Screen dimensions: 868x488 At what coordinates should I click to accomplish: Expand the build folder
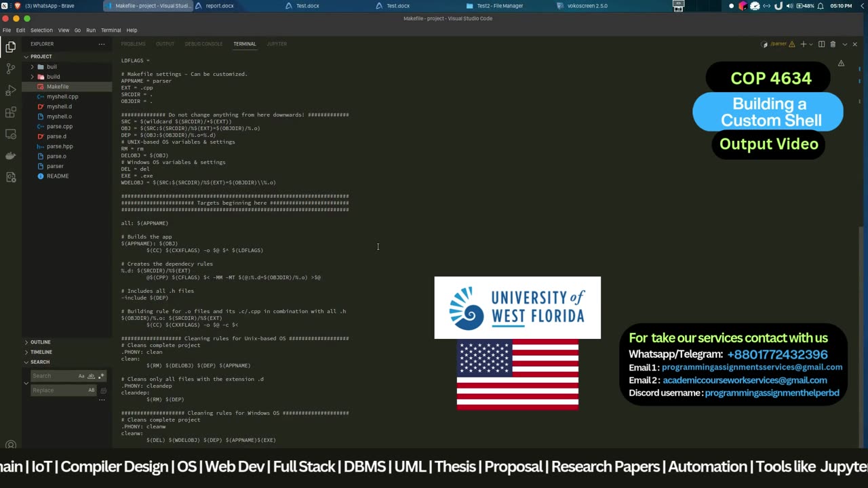(32, 77)
